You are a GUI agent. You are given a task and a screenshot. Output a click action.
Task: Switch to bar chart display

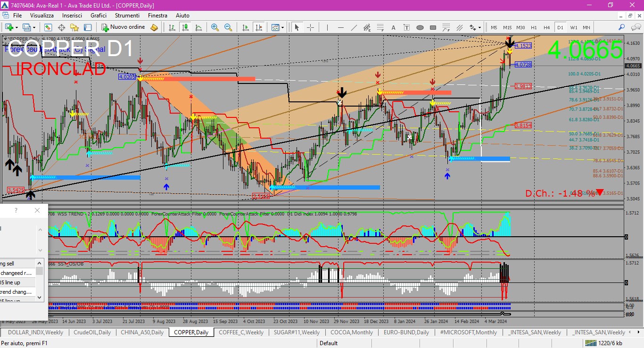point(172,27)
